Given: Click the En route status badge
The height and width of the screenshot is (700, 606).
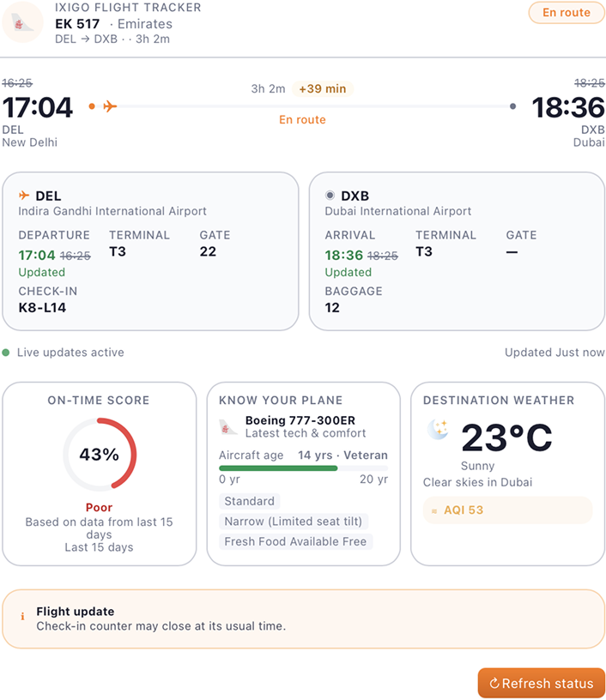Looking at the screenshot, I should (x=567, y=13).
